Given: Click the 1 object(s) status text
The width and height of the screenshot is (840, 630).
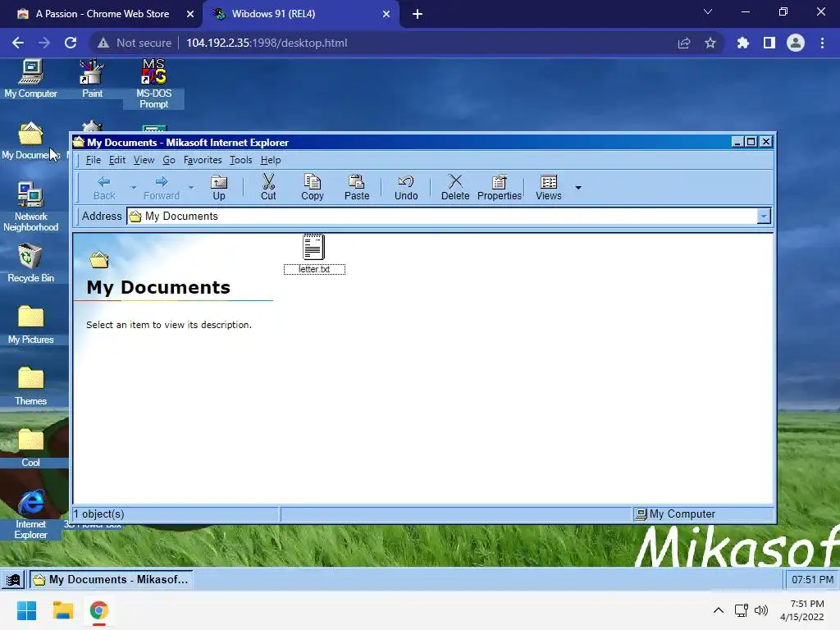Looking at the screenshot, I should [x=99, y=514].
